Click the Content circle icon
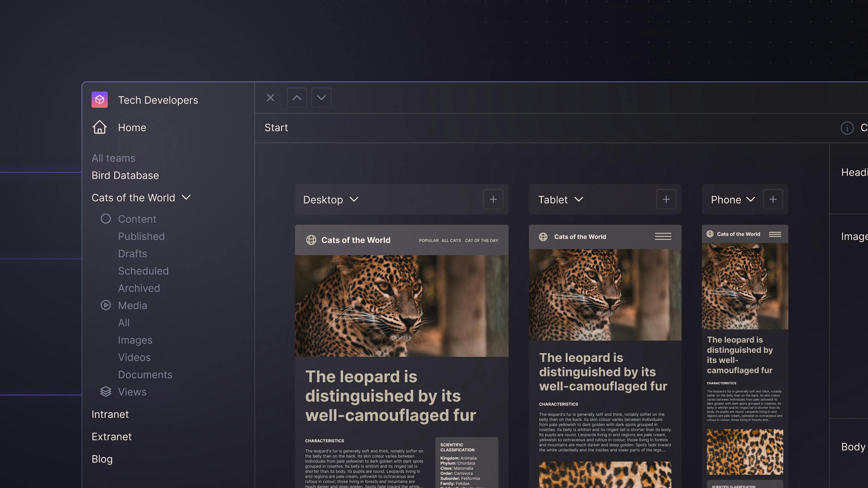This screenshot has width=868, height=488. tap(105, 219)
